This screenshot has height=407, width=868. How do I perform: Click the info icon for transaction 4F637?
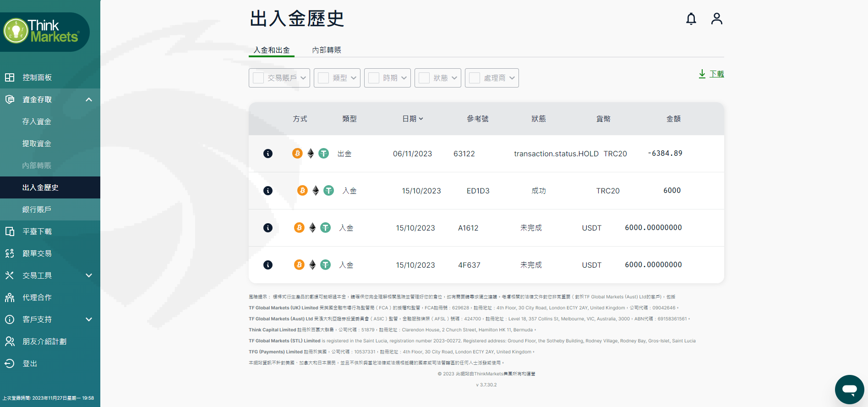pyautogui.click(x=268, y=265)
